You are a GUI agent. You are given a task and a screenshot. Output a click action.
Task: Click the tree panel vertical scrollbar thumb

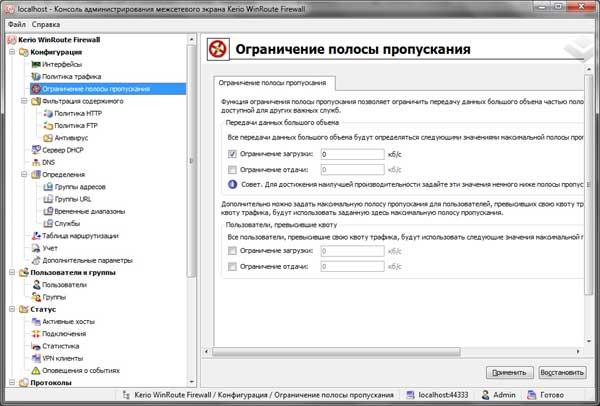pos(191,161)
